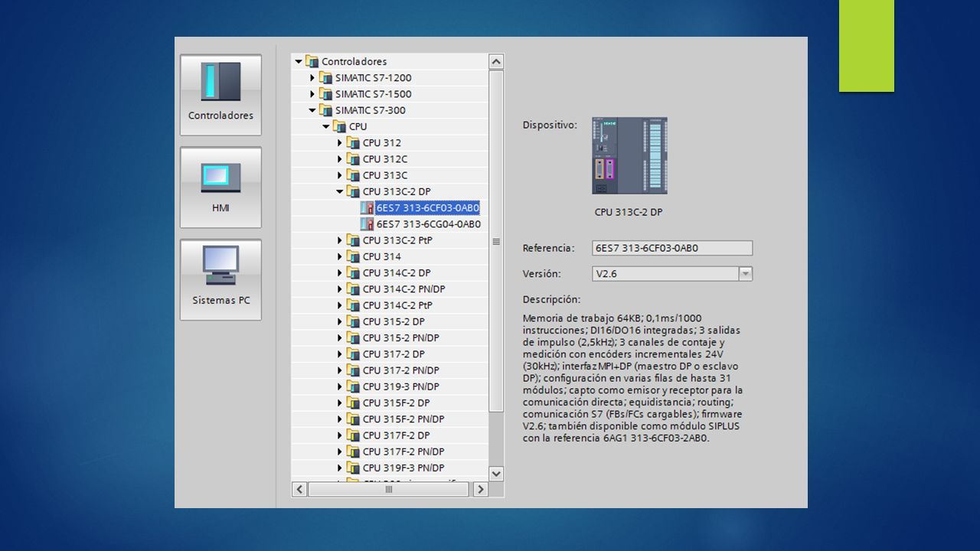Screen dimensions: 980x551
Task: Click the CPU 317F-2 PN/DP folder icon
Action: (353, 452)
